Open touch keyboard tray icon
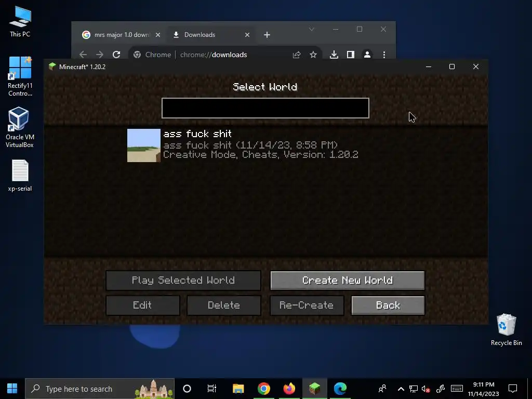The image size is (532, 399). pos(457,389)
